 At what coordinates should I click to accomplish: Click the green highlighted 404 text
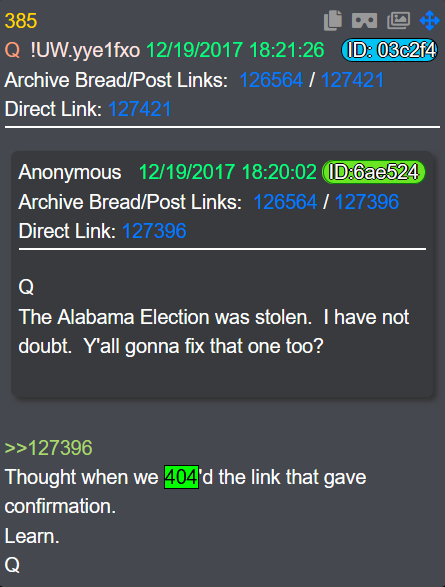pos(181,477)
